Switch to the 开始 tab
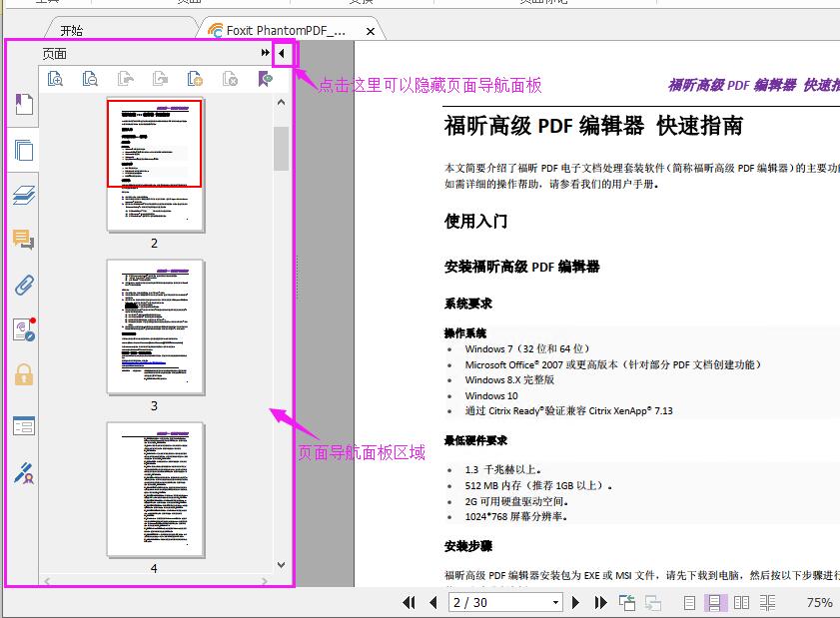 tap(72, 31)
